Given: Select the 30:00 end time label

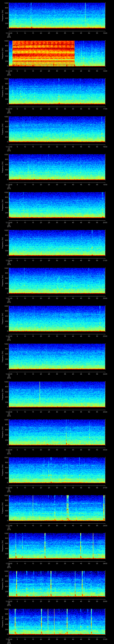Looking at the screenshot, I should (105, 601).
